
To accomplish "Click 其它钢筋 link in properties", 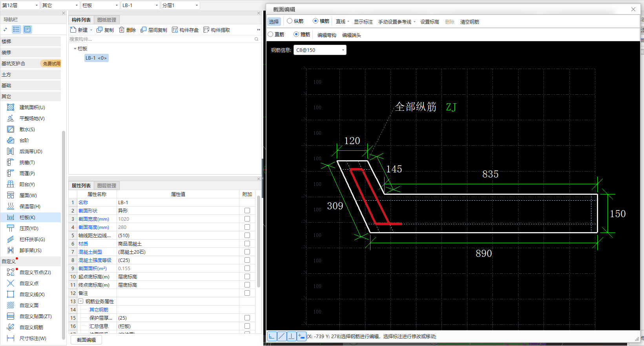I will 99,309.
